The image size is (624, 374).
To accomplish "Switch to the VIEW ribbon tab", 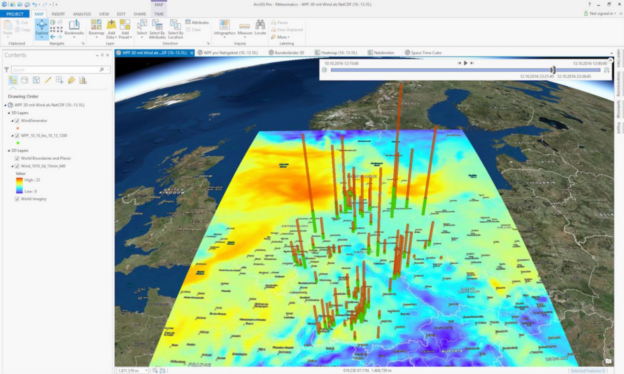I will 104,14.
